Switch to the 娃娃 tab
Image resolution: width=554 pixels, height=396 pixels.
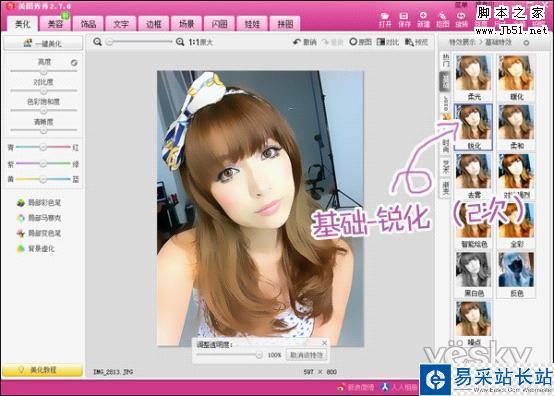(252, 24)
